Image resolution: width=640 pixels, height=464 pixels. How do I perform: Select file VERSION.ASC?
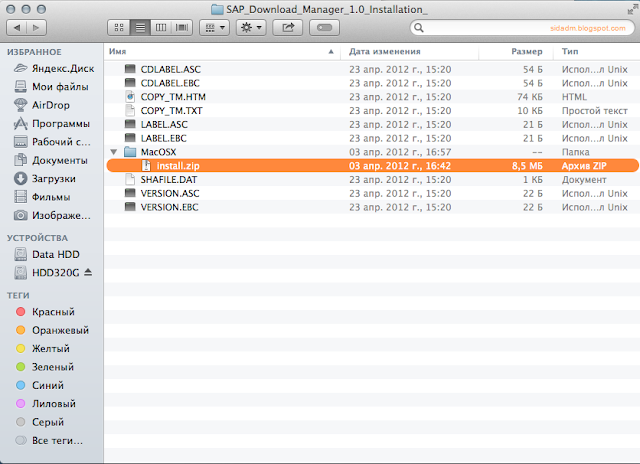click(x=371, y=193)
